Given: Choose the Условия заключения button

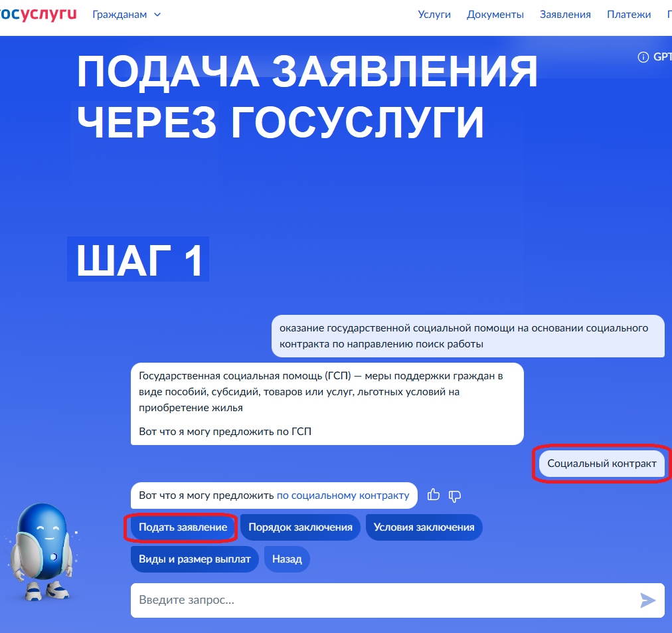Looking at the screenshot, I should pyautogui.click(x=424, y=527).
